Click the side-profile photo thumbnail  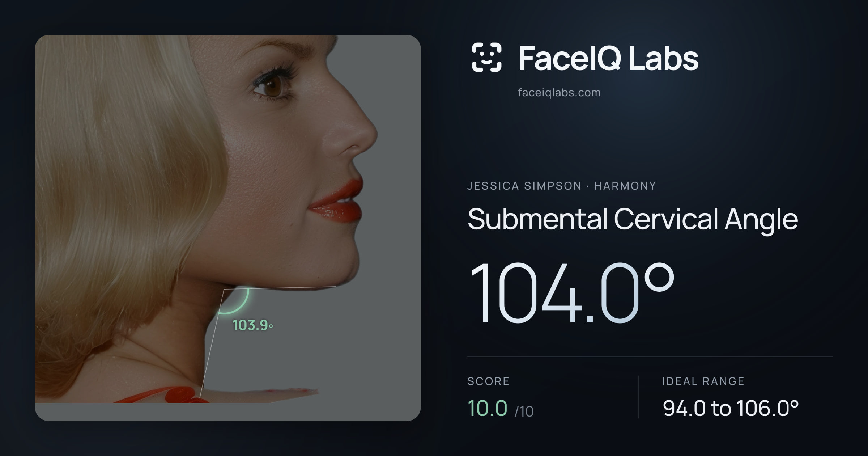228,228
